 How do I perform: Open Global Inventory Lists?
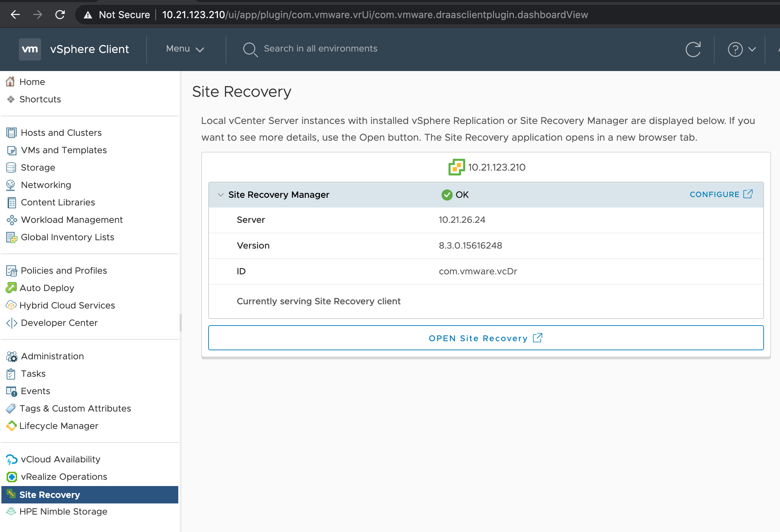(x=68, y=237)
